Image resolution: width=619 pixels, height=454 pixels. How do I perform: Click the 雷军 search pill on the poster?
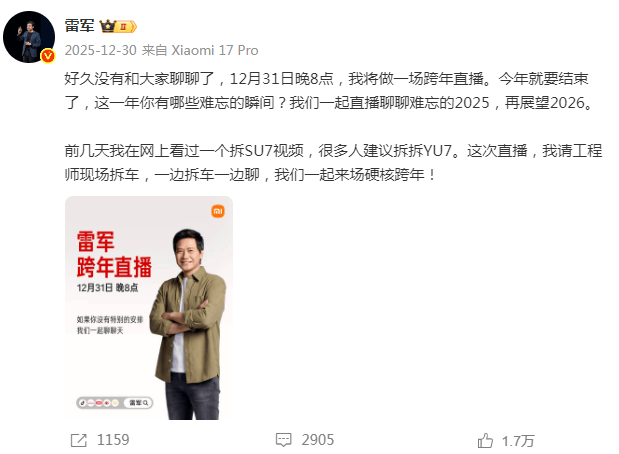point(138,403)
